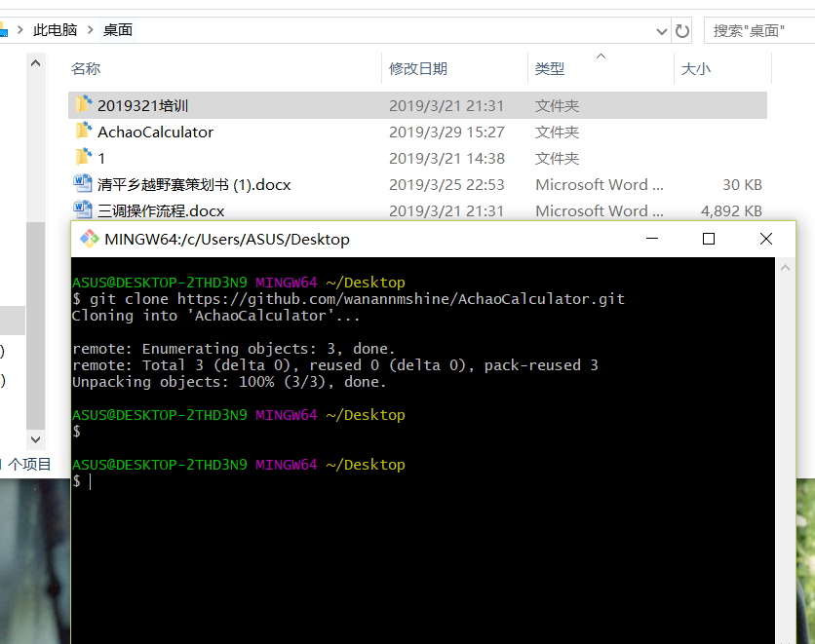Minimize the MINGW64 terminal window
815x644 pixels.
coord(652,239)
